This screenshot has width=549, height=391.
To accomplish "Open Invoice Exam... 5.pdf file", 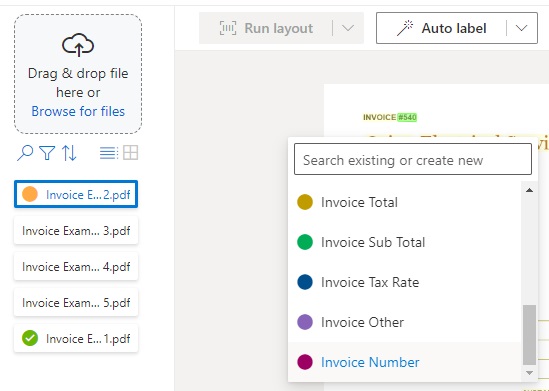I will 76,302.
